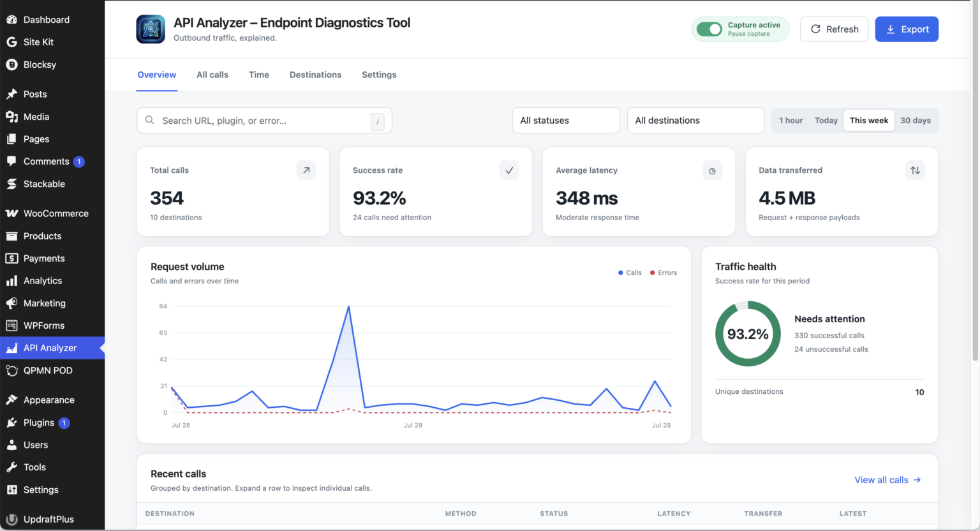Open the Payments dollar icon
The width and height of the screenshot is (980, 531).
pyautogui.click(x=11, y=258)
